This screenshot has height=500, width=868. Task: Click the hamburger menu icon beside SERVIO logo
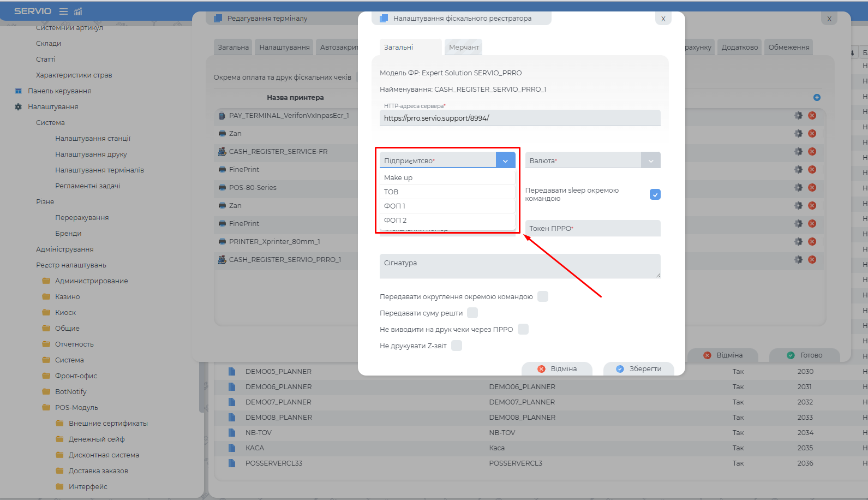pyautogui.click(x=63, y=11)
